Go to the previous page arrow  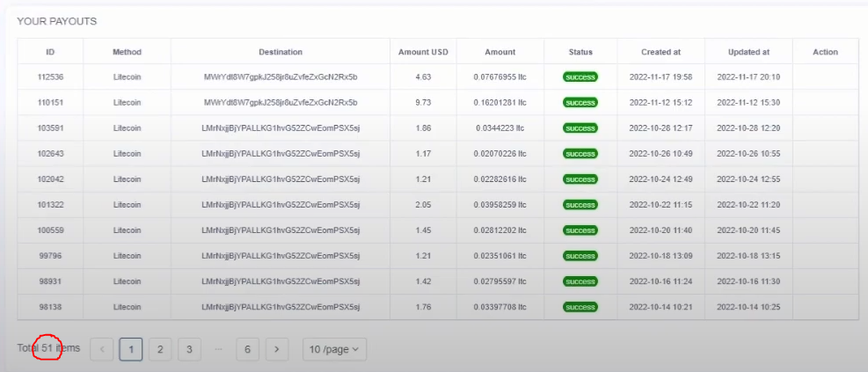(102, 349)
